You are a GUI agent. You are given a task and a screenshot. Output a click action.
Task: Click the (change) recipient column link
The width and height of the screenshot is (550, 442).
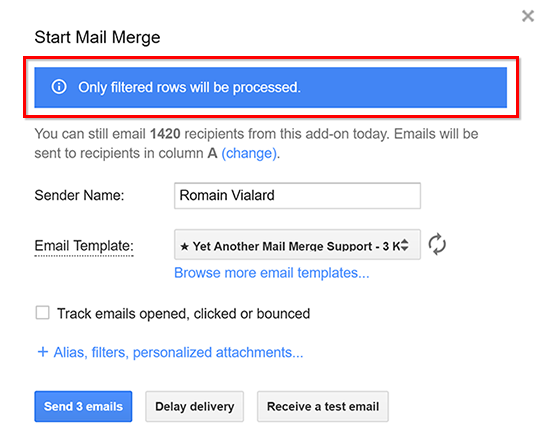[x=249, y=153]
